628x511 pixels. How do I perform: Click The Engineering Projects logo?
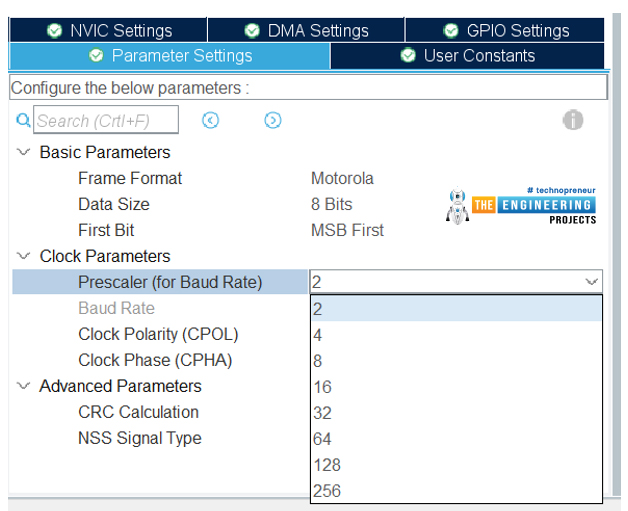pyautogui.click(x=521, y=205)
